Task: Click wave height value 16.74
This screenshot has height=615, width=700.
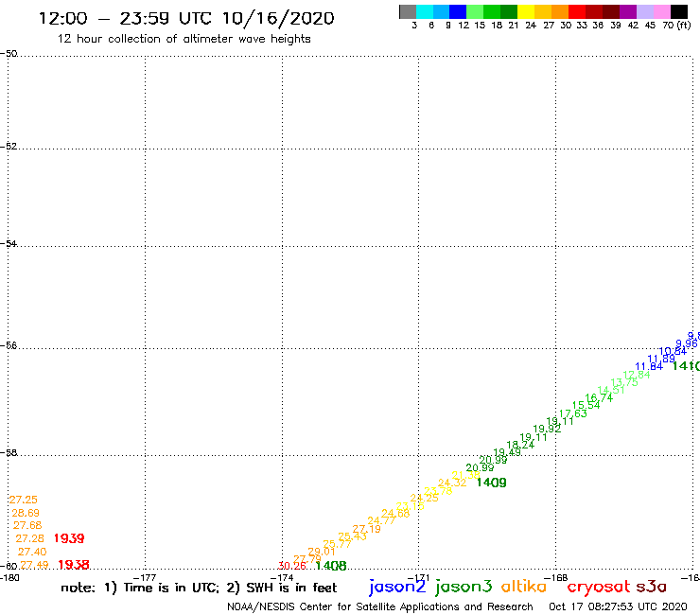Action: click(x=599, y=397)
